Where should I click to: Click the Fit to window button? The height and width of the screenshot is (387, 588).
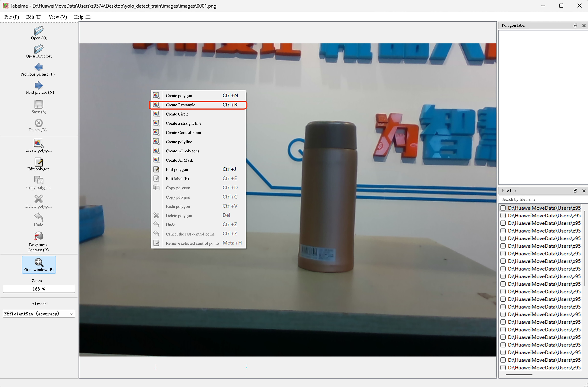(x=39, y=264)
